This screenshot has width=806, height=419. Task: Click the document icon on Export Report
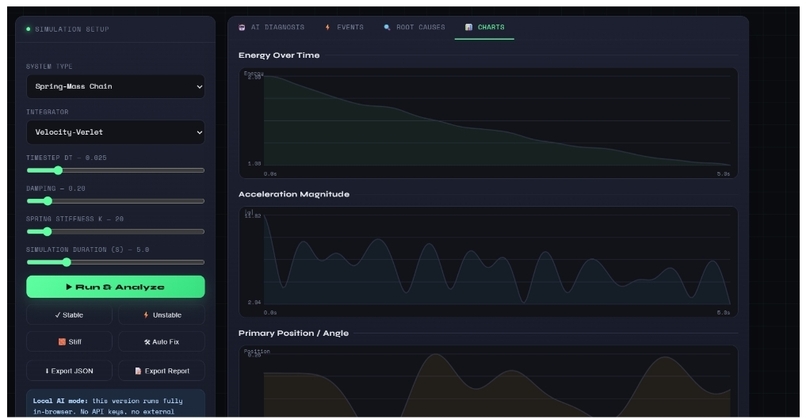[x=138, y=371]
